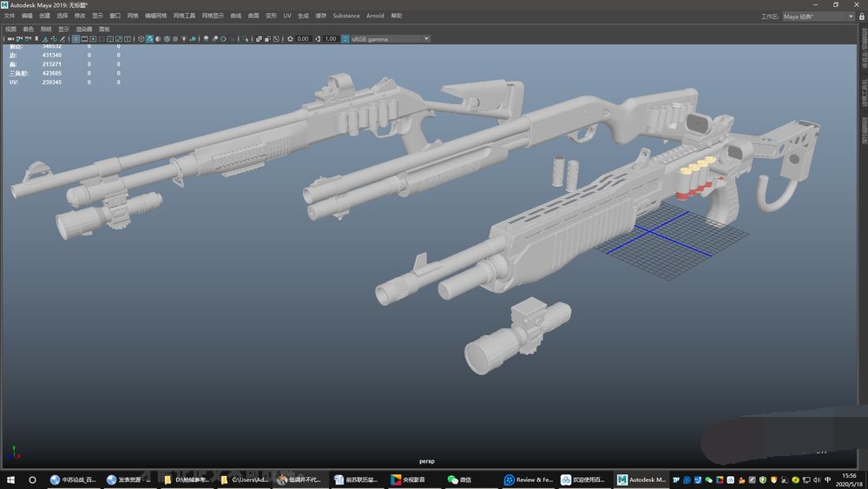Open the Arnold menu
The height and width of the screenshot is (489, 868).
tap(375, 16)
